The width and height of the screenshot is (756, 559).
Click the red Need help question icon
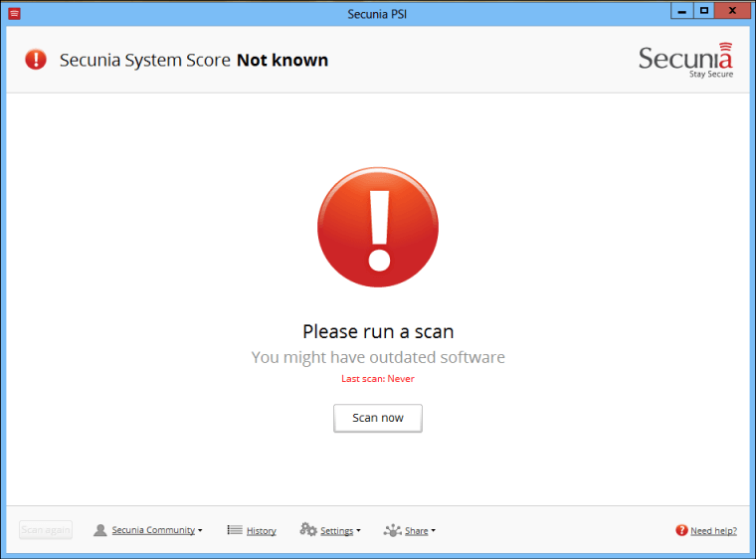(681, 530)
